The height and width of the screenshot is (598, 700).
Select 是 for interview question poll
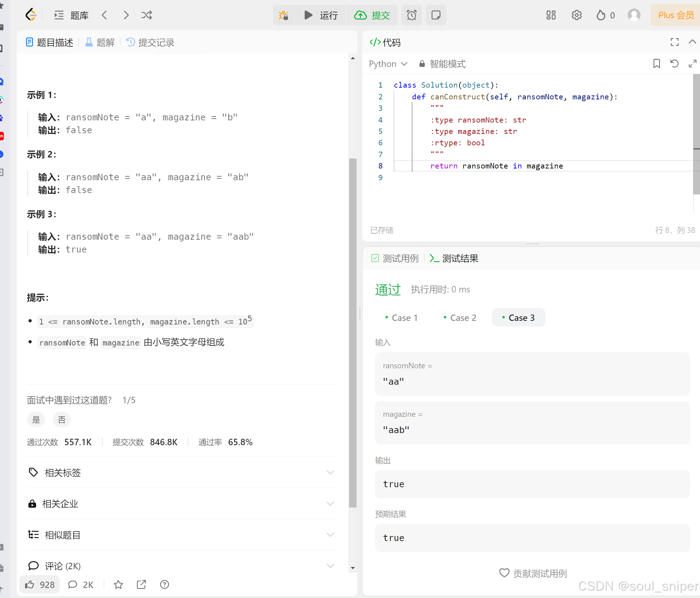36,419
